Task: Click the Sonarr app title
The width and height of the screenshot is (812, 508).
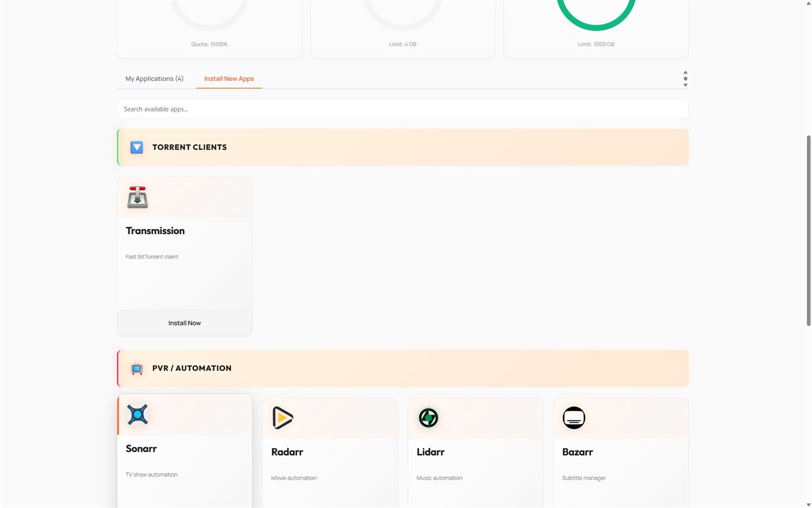Action: (141, 449)
